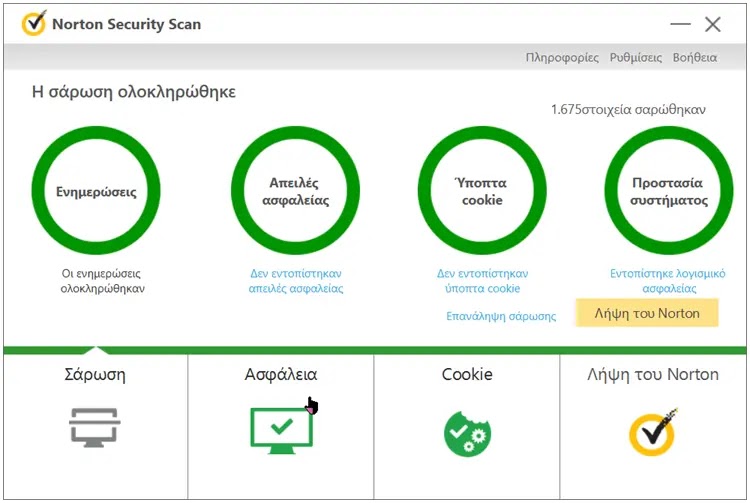Click the Norton logo in title bar
This screenshot has height=503, width=750.
[33, 23]
